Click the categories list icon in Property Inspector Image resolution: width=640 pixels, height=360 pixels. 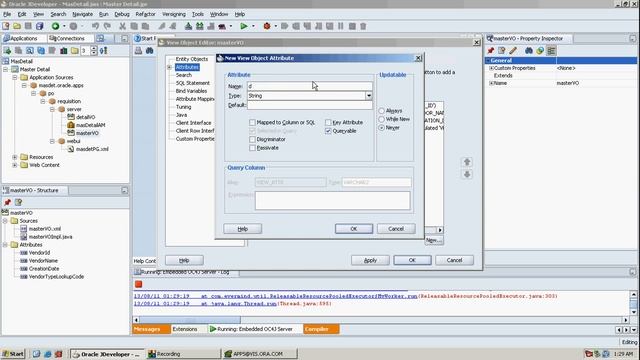click(551, 51)
